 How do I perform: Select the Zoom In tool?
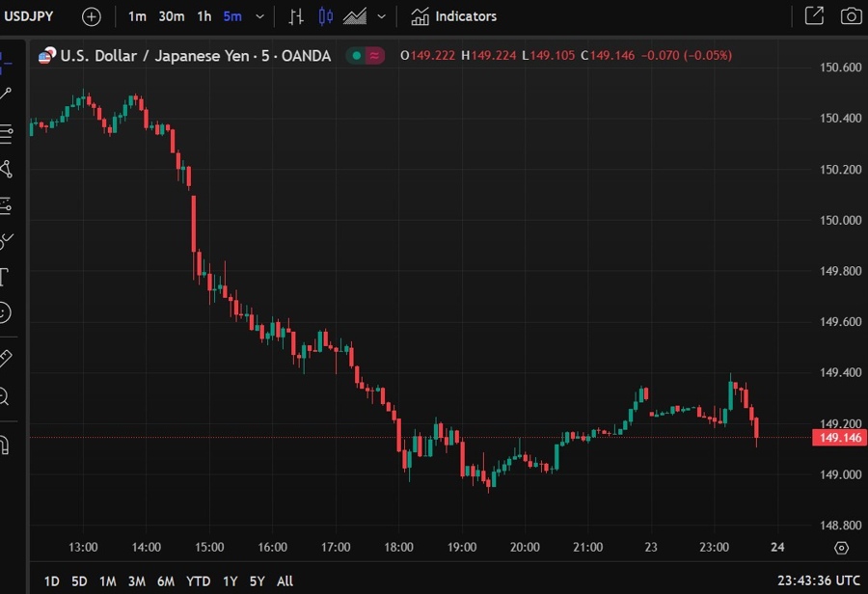coord(5,396)
